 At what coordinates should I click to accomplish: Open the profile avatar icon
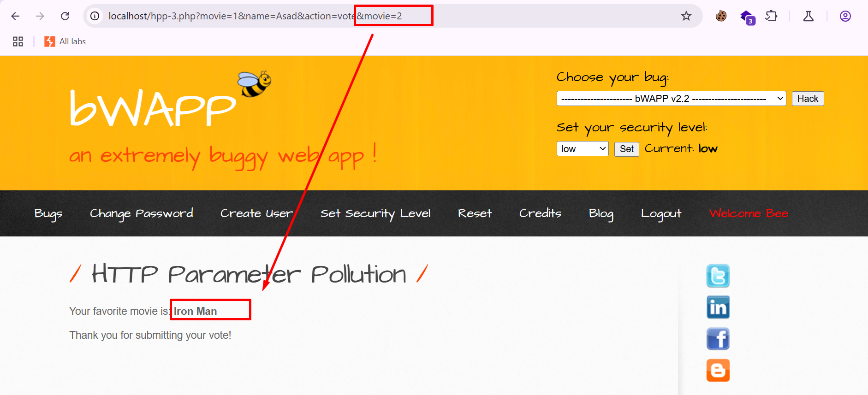845,16
